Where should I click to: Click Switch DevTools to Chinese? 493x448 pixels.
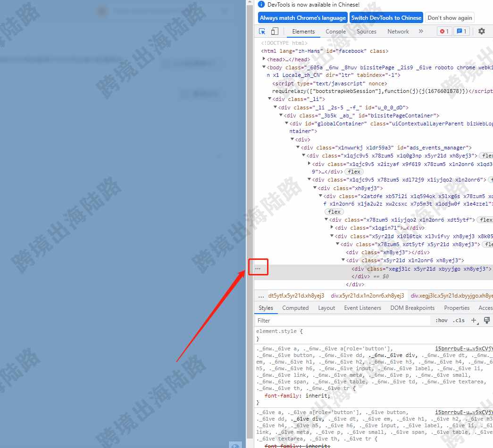click(386, 18)
